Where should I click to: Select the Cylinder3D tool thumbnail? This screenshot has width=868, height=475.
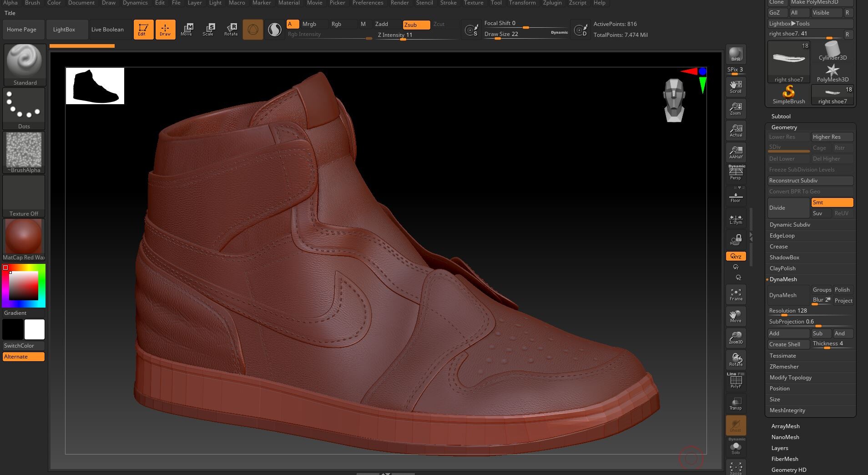[833, 51]
